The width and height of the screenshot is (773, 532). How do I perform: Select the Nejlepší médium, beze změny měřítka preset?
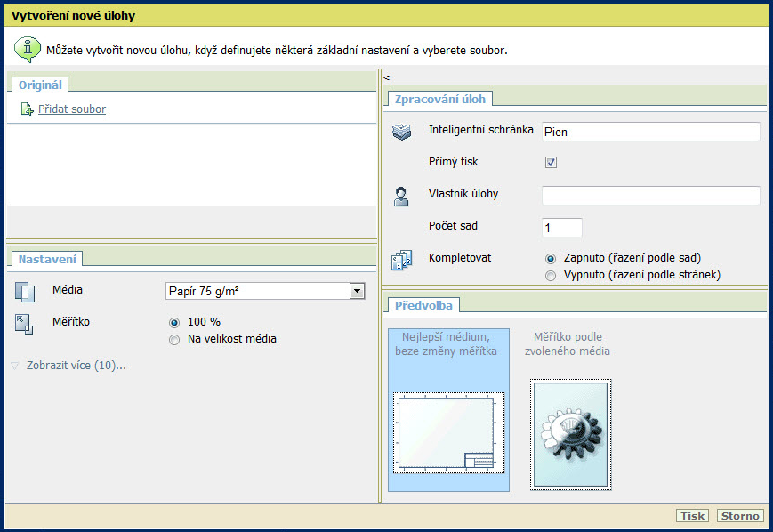pos(448,410)
